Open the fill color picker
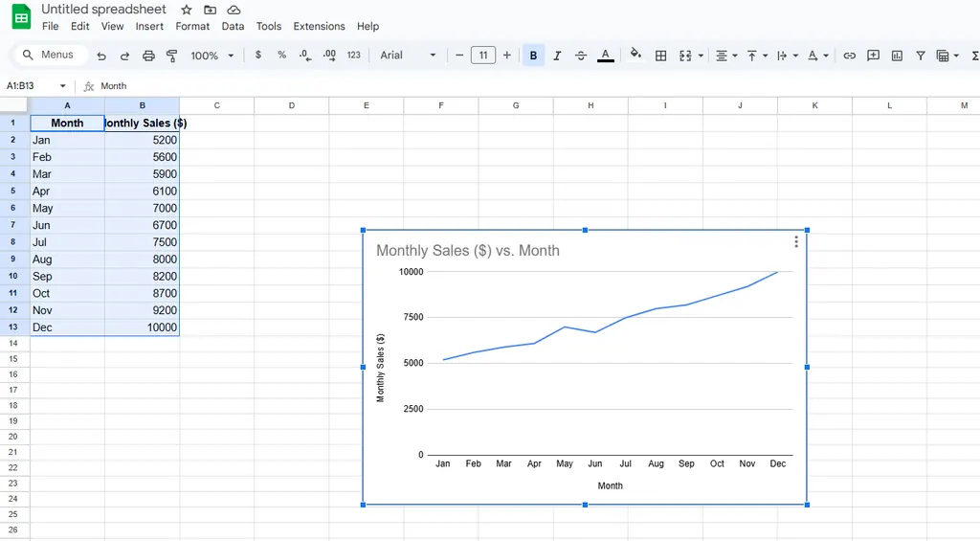 (x=636, y=56)
